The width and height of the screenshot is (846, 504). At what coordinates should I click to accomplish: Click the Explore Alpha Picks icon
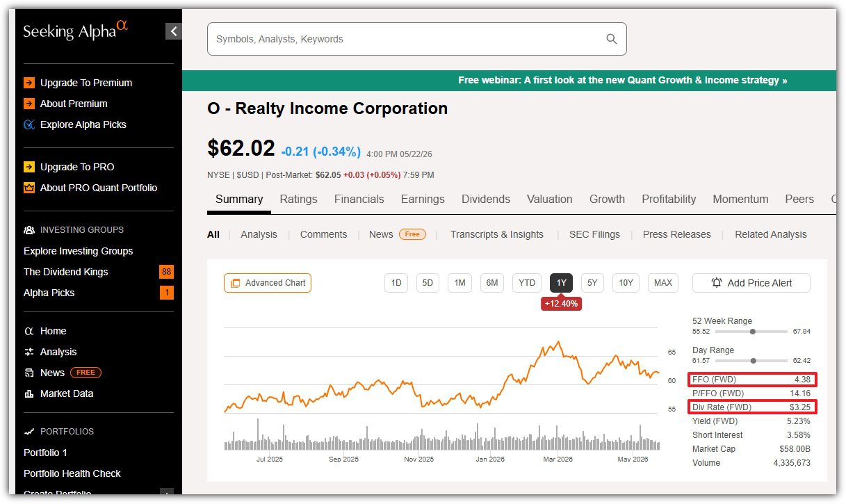29,124
